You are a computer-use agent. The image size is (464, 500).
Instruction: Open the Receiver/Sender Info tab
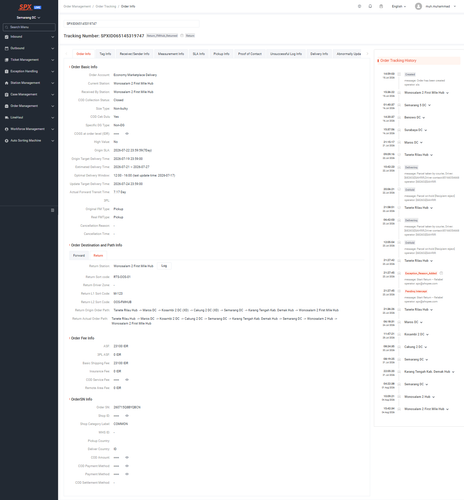[135, 54]
